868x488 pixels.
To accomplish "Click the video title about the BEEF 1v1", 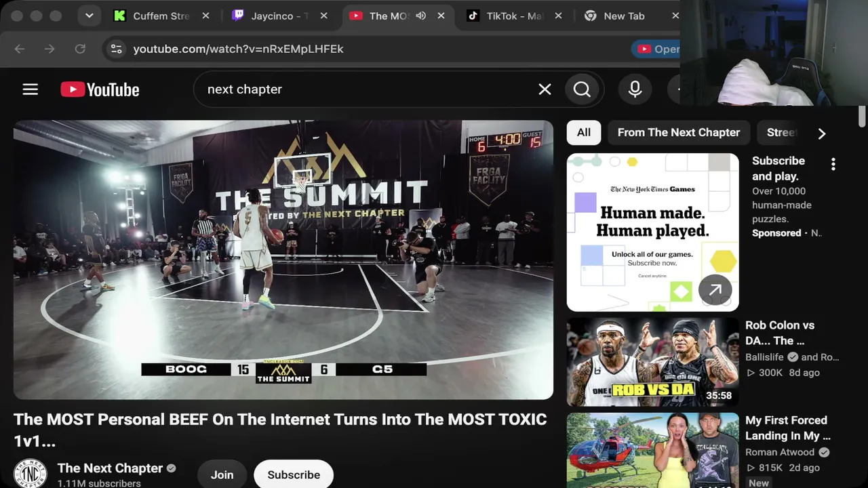I will coord(280,430).
